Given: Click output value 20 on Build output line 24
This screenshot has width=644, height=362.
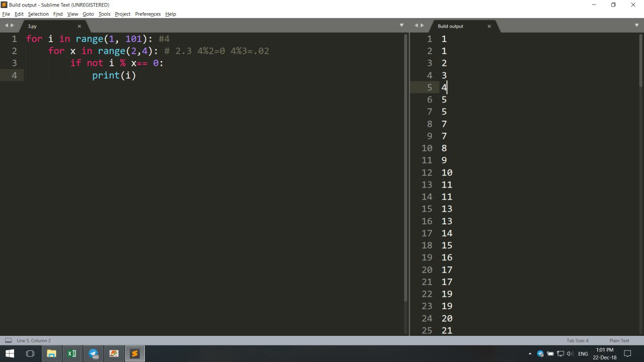Looking at the screenshot, I should [x=447, y=318].
